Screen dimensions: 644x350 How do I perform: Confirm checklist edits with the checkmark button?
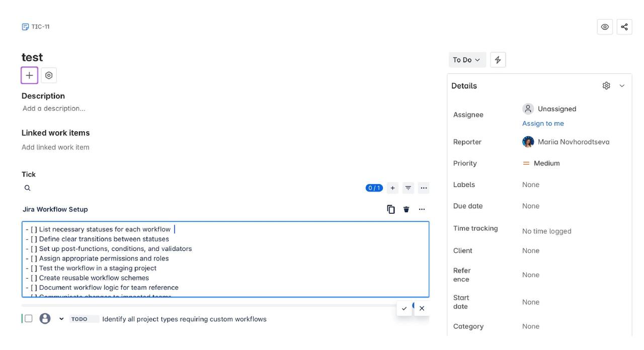404,308
